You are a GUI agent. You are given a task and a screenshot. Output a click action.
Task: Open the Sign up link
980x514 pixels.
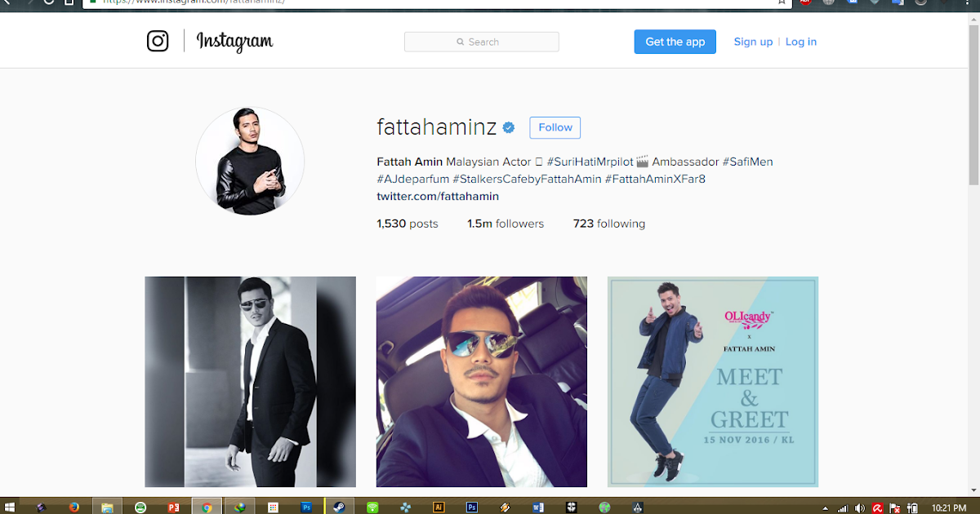753,42
